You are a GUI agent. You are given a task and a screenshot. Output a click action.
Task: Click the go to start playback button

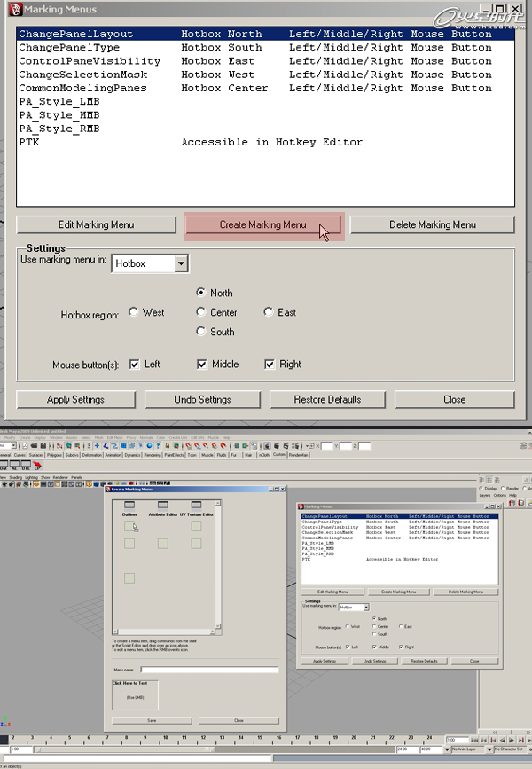point(474,740)
